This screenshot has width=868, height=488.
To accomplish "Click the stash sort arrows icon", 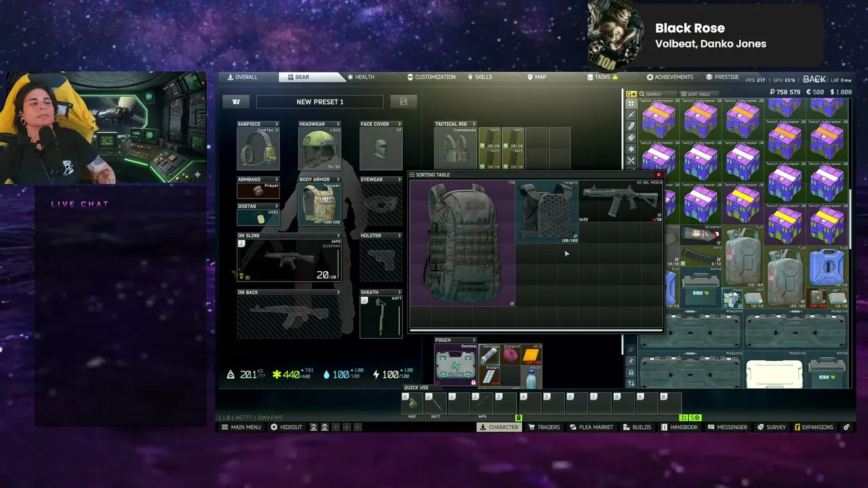I will click(631, 384).
